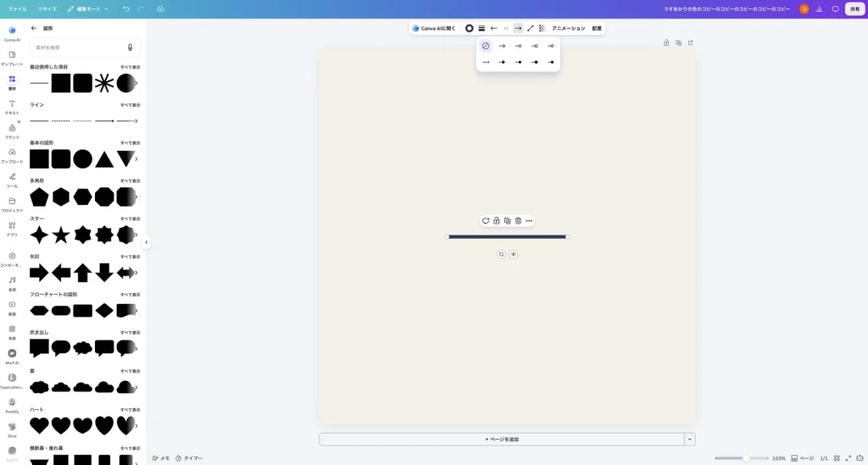Open the music note audio panel
This screenshot has width=868, height=465.
coord(12,283)
